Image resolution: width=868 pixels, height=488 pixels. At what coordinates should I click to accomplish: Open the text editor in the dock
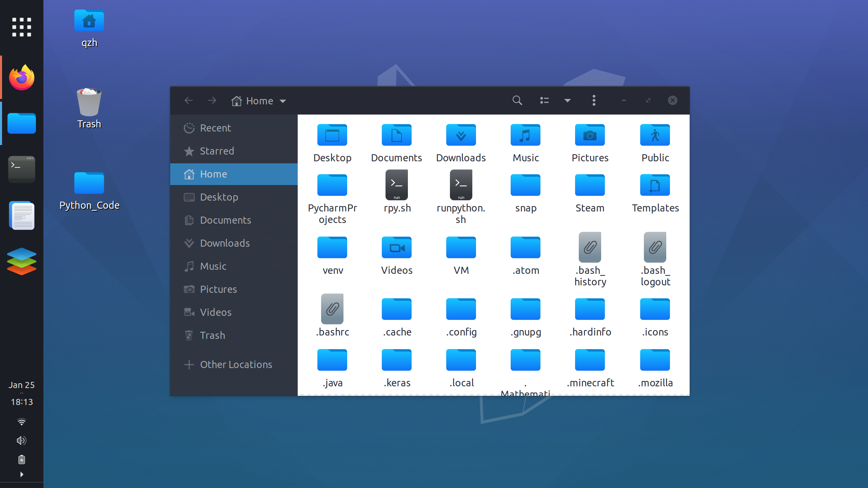tap(22, 216)
